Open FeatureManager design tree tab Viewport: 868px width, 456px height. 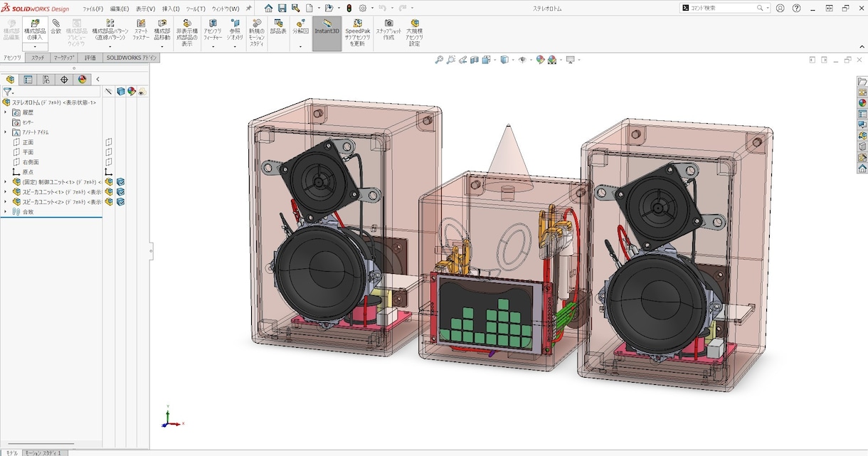pos(10,79)
